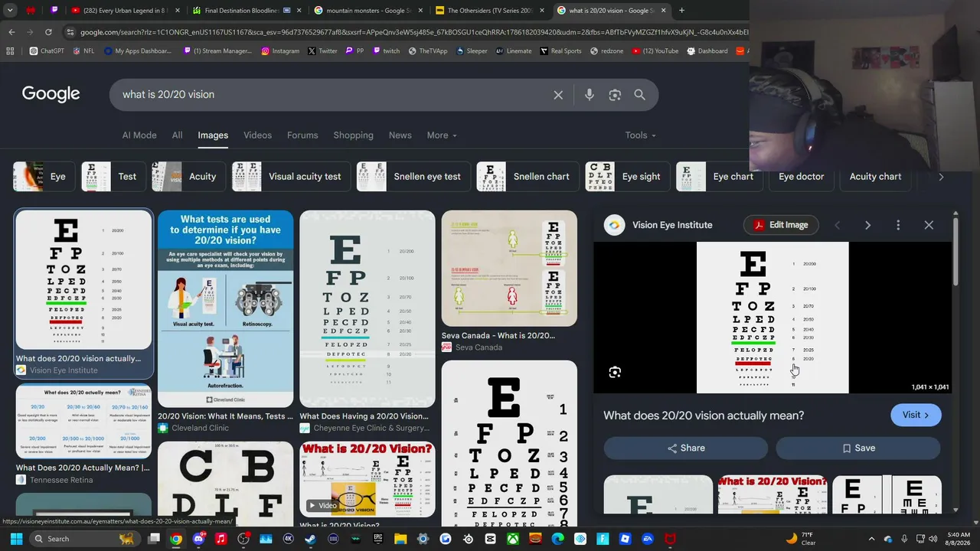Search inside this image with Lens icon
The image size is (980, 551).
615,373
